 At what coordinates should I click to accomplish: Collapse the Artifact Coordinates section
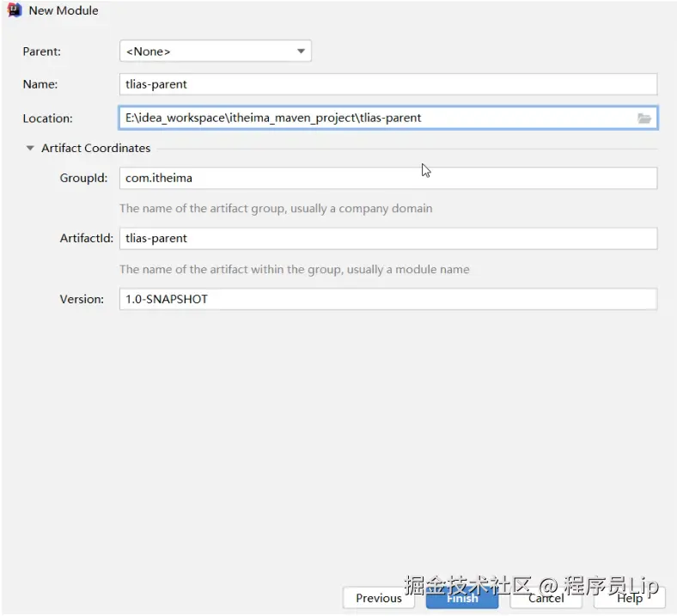[30, 148]
